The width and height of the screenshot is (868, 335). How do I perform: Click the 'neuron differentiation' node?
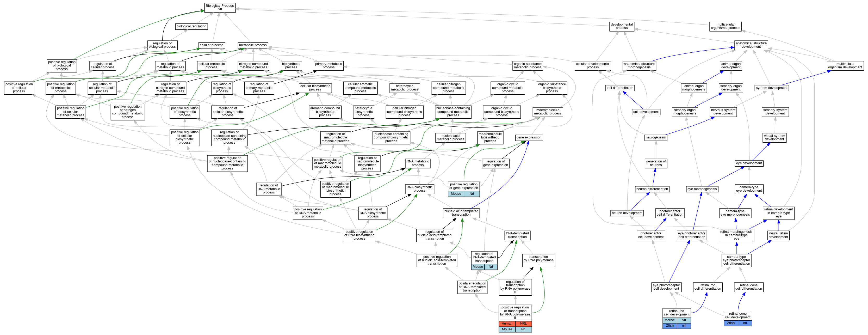click(x=652, y=189)
